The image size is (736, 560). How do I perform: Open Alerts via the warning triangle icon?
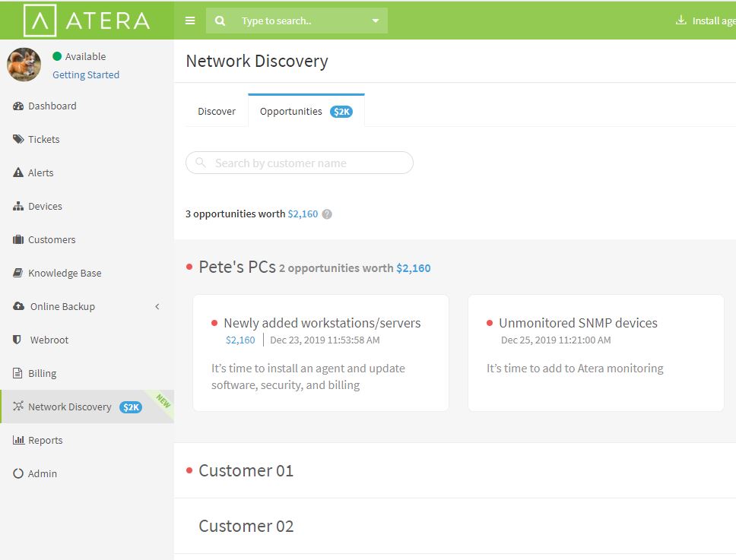17,172
